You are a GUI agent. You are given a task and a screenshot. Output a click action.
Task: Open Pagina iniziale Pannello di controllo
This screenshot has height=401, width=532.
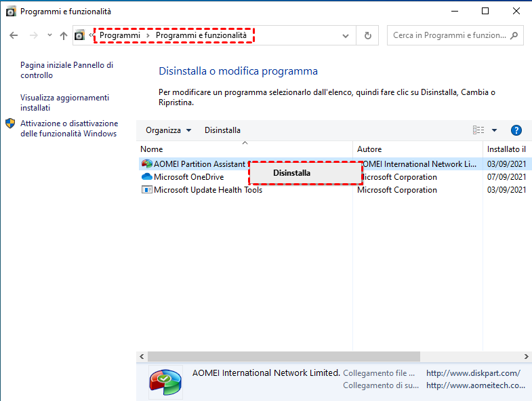(x=67, y=70)
